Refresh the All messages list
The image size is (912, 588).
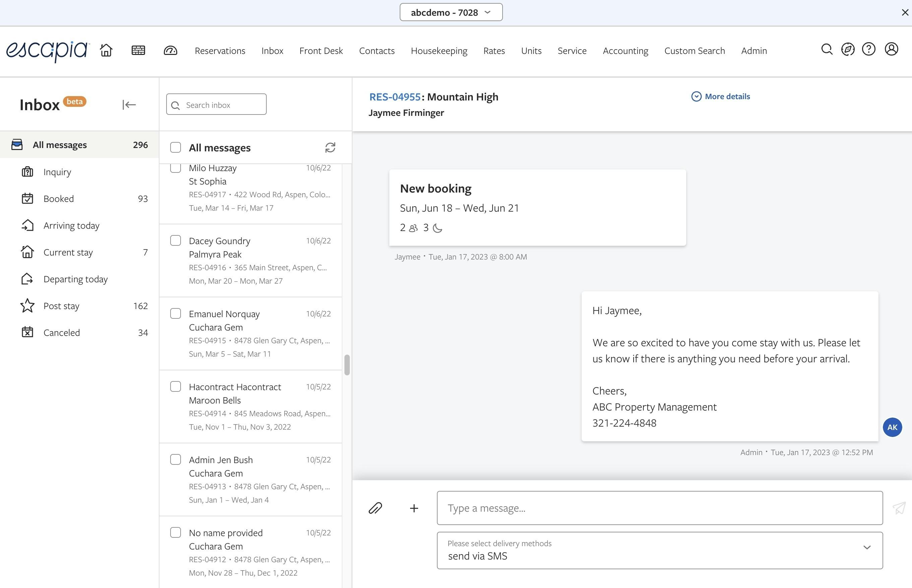tap(330, 148)
